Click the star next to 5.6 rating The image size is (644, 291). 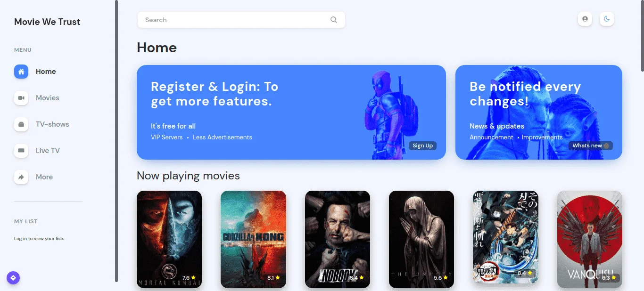click(x=446, y=278)
